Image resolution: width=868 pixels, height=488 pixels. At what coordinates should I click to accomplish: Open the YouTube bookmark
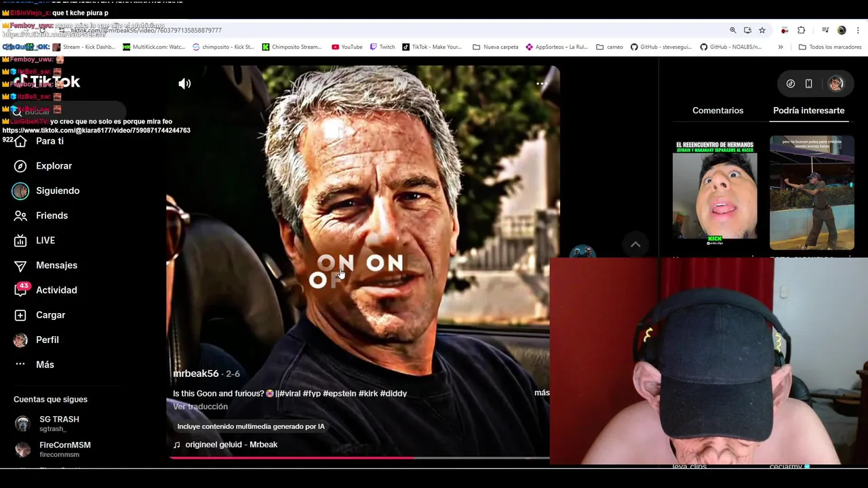pos(347,47)
